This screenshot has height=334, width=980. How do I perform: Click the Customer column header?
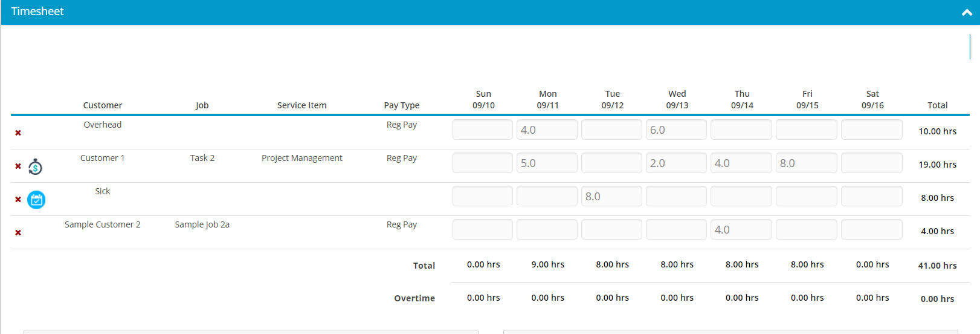pos(103,105)
